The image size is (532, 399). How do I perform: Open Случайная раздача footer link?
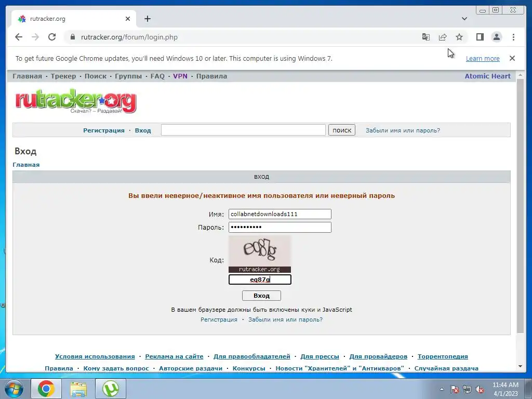(x=446, y=368)
